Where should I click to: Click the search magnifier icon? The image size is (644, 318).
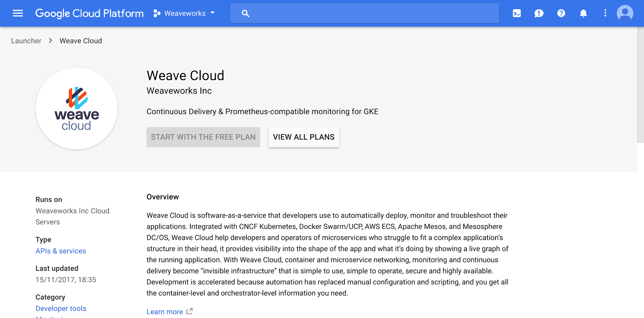point(246,13)
